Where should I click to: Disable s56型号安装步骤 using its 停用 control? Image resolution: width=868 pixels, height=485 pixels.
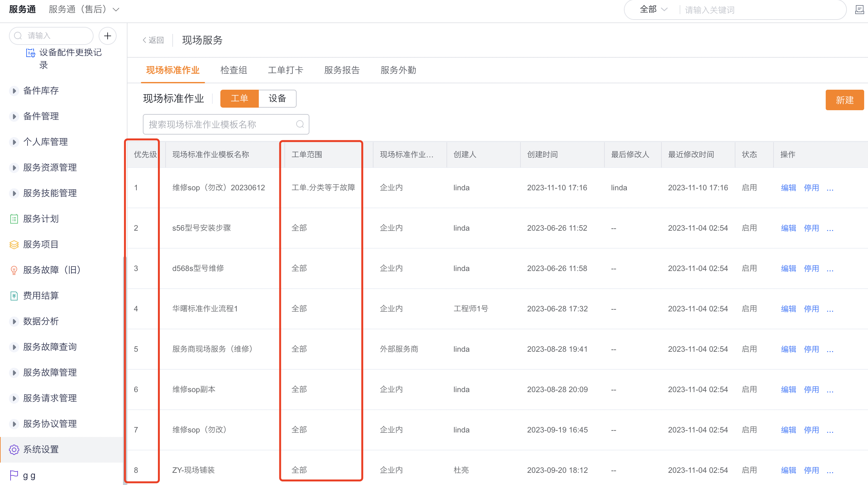pyautogui.click(x=811, y=228)
